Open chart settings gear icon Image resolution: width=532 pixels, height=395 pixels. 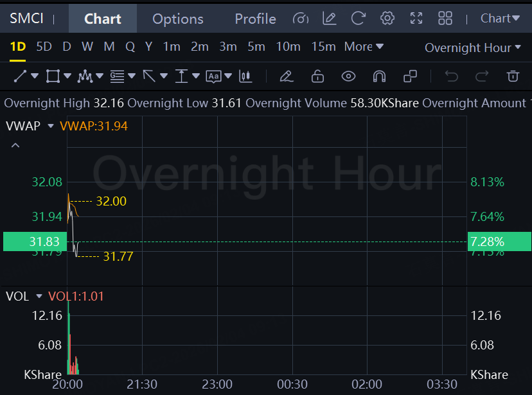[387, 19]
